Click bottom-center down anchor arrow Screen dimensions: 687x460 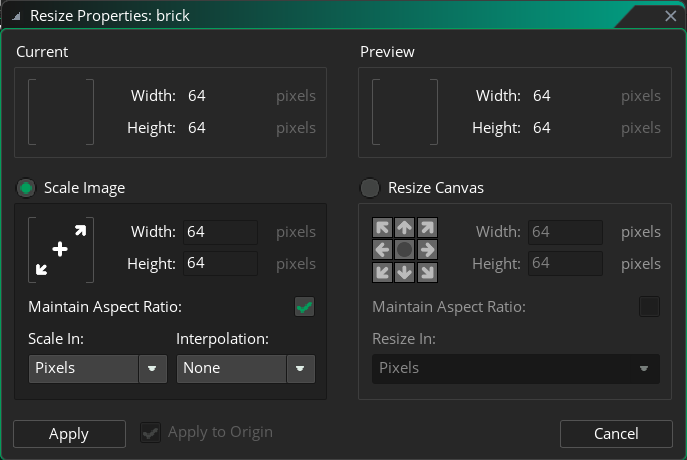[405, 272]
